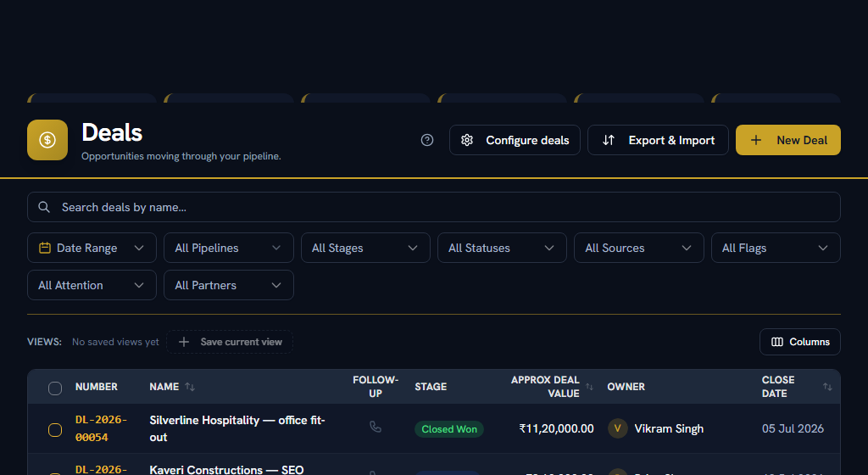Click the FOLLOW-UP column header
This screenshot has height=475, width=868.
376,387
